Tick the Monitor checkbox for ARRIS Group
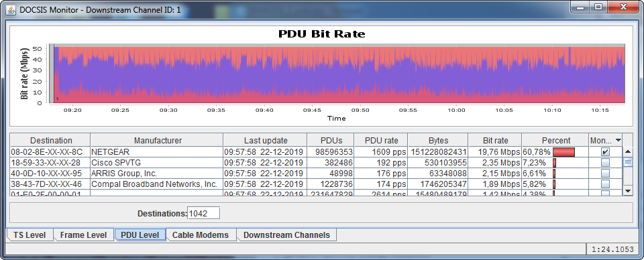 click(605, 174)
